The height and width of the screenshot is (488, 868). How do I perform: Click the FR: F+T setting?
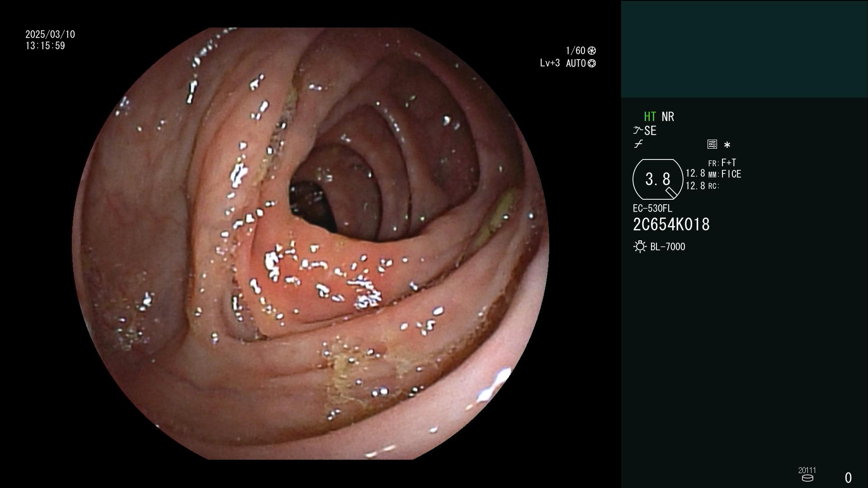click(722, 163)
